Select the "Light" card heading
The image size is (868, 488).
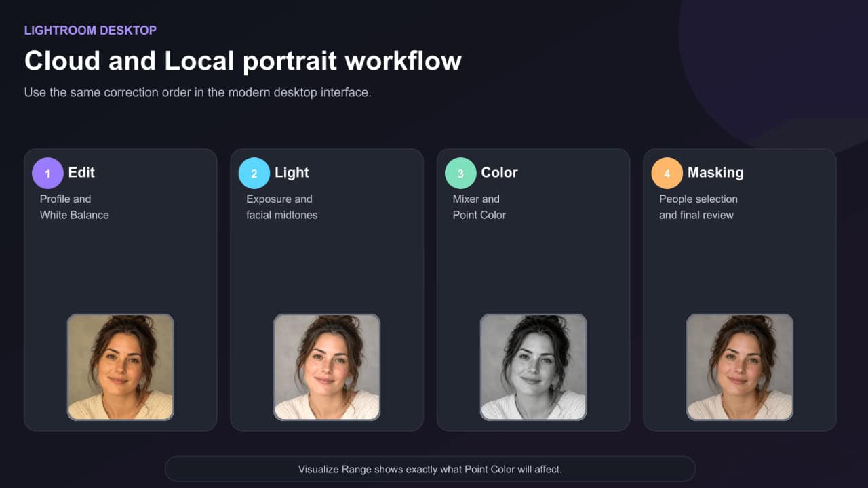pos(292,172)
